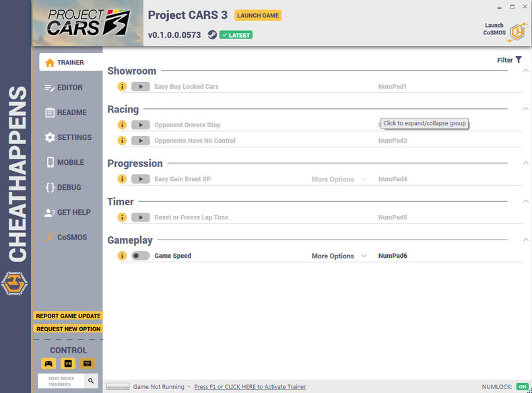The width and height of the screenshot is (532, 393).
Task: Select the keyboard control icon
Action: pos(87,363)
